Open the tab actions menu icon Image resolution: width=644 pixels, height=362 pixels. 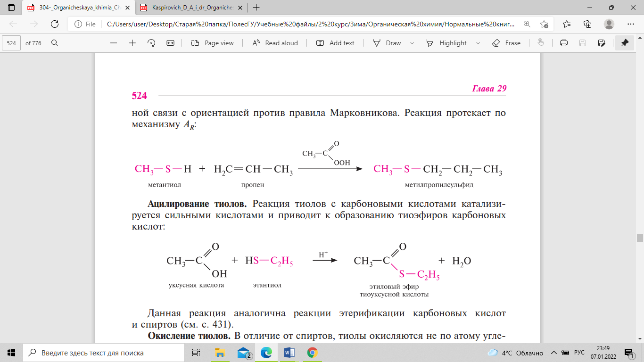(x=11, y=8)
